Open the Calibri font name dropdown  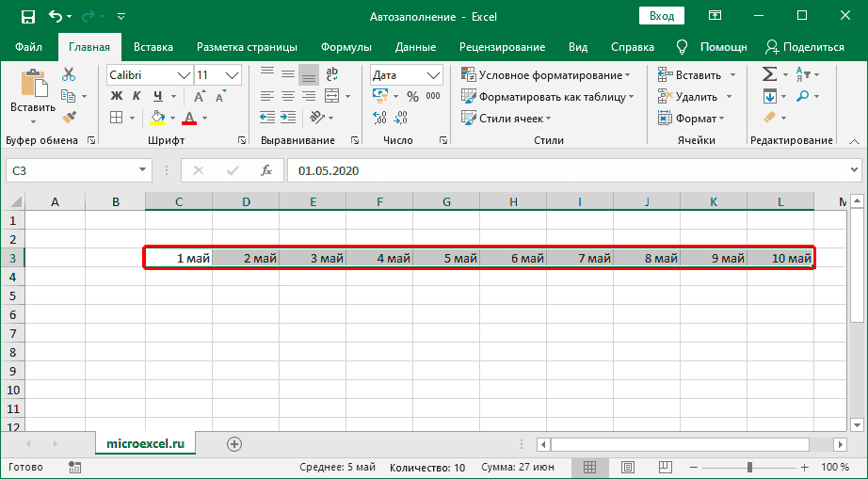183,75
